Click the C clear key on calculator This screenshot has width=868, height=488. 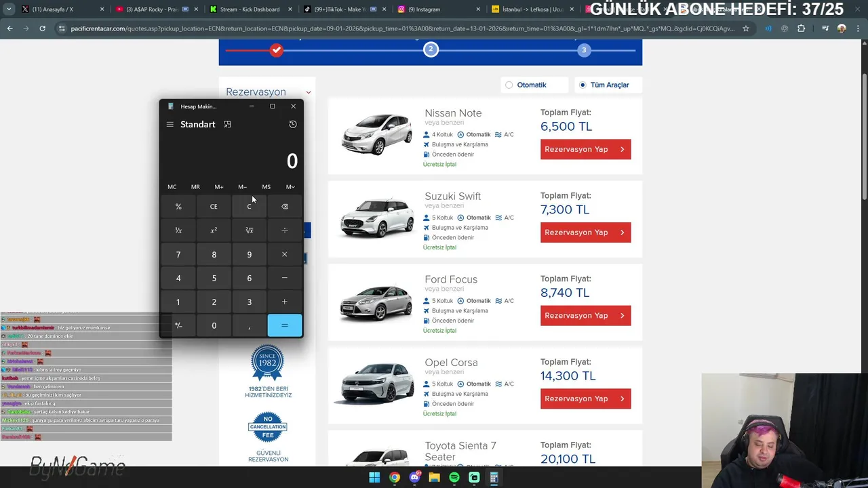249,207
